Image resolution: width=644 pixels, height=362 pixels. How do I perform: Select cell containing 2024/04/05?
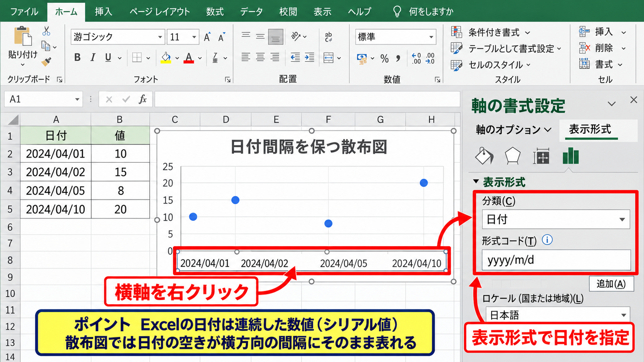click(x=55, y=190)
